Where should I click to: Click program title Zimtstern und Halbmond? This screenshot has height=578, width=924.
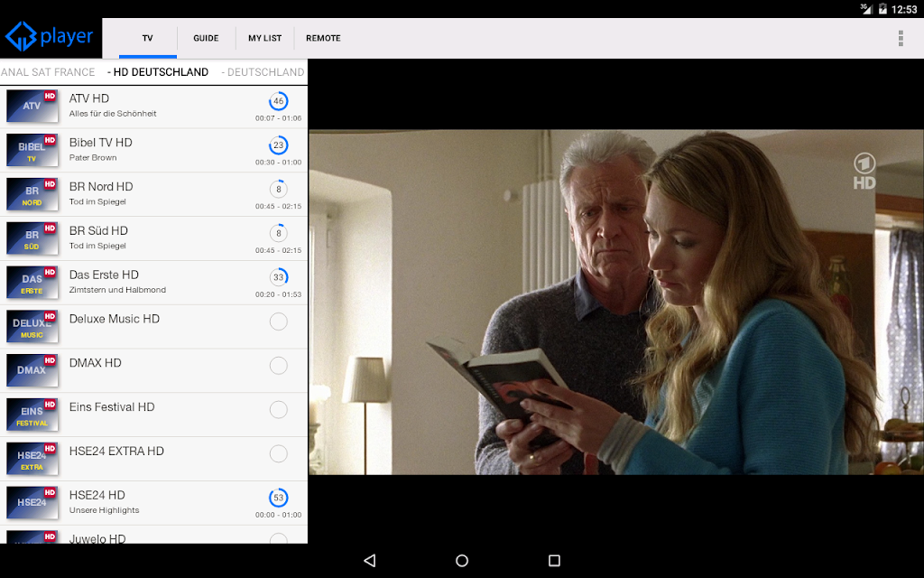tap(118, 290)
